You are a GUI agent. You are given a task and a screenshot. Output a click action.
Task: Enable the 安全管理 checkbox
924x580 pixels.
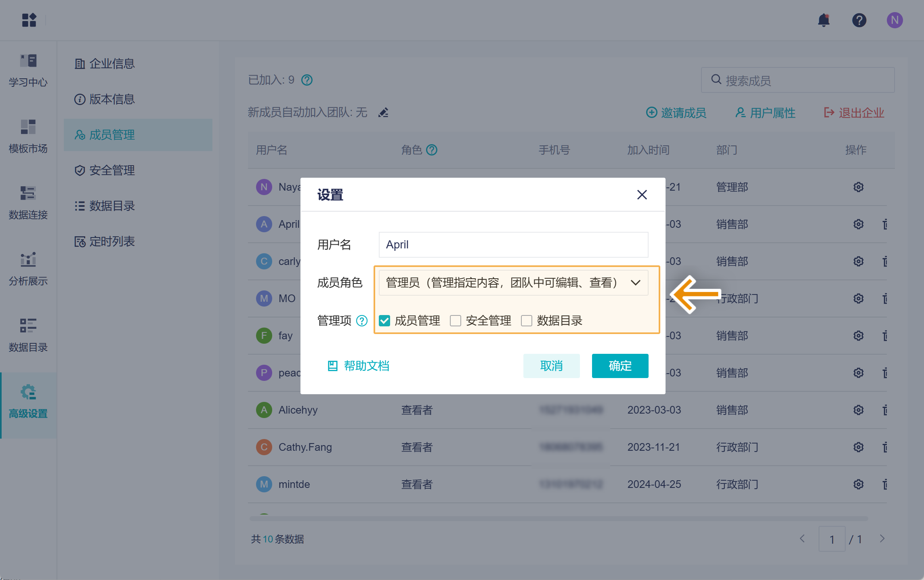456,321
